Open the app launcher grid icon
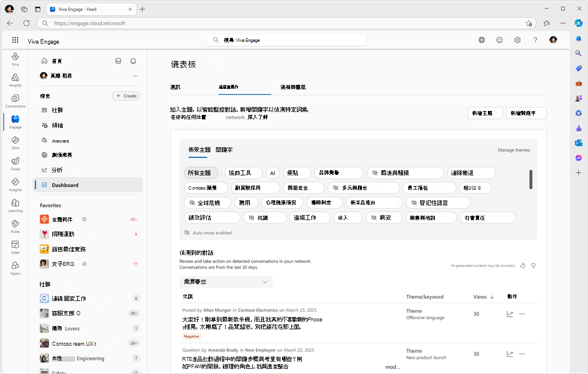 pyautogui.click(x=15, y=40)
